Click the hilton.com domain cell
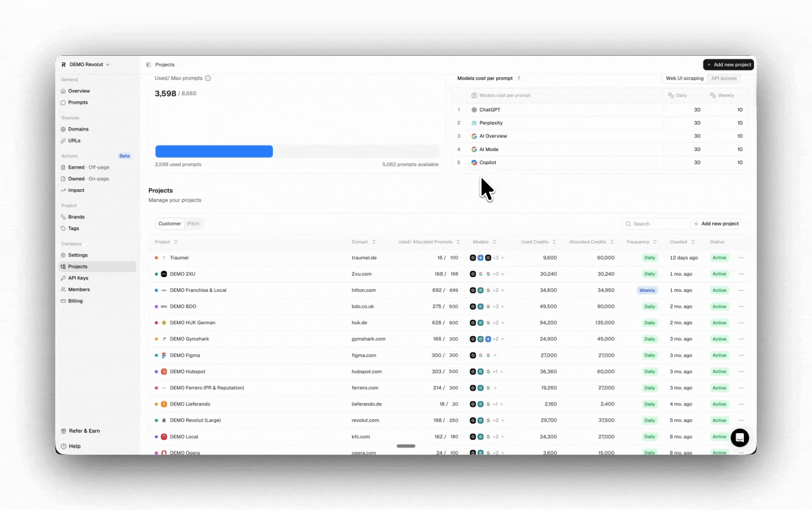The image size is (812, 510). coord(364,290)
